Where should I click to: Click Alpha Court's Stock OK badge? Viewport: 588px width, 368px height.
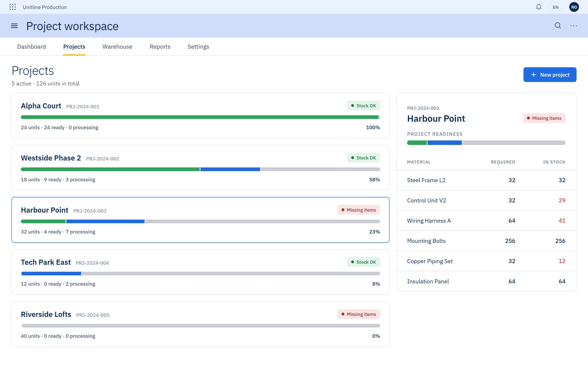(x=363, y=106)
